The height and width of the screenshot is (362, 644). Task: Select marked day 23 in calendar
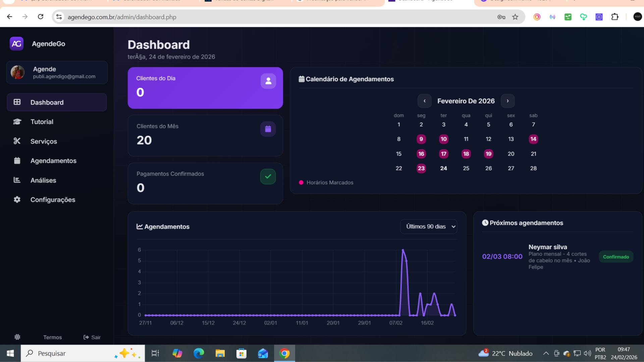[421, 168]
